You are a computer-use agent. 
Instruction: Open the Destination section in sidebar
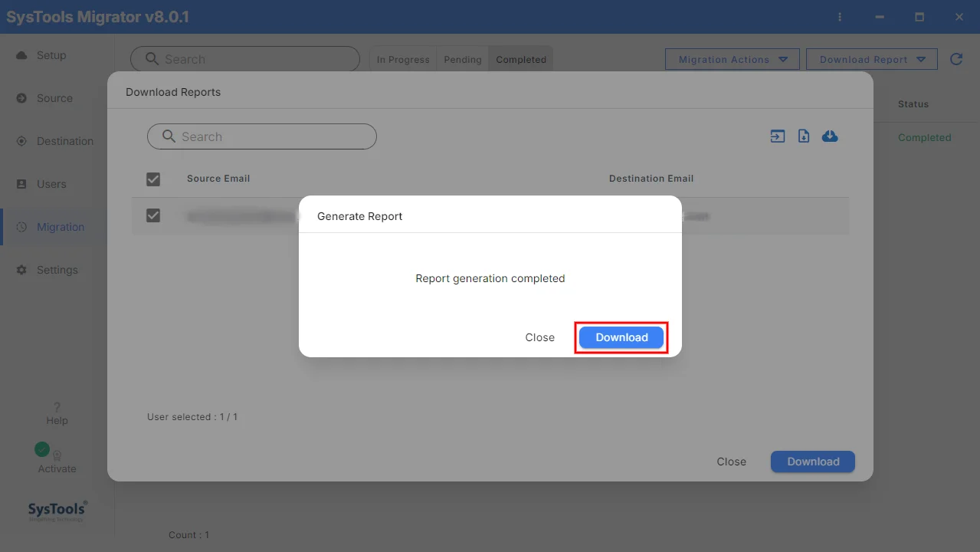[x=65, y=141]
